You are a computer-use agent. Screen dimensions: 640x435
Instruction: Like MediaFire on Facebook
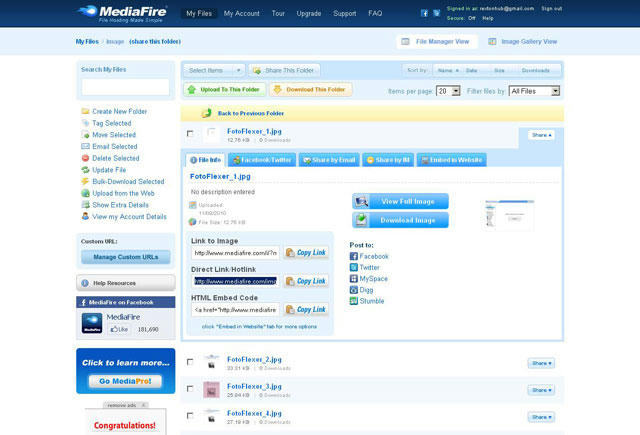(x=119, y=329)
